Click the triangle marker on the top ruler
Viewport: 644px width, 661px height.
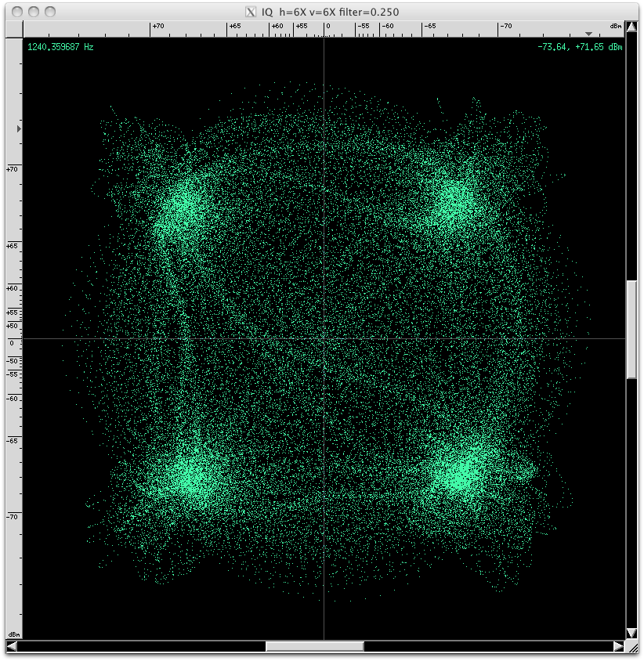click(589, 34)
